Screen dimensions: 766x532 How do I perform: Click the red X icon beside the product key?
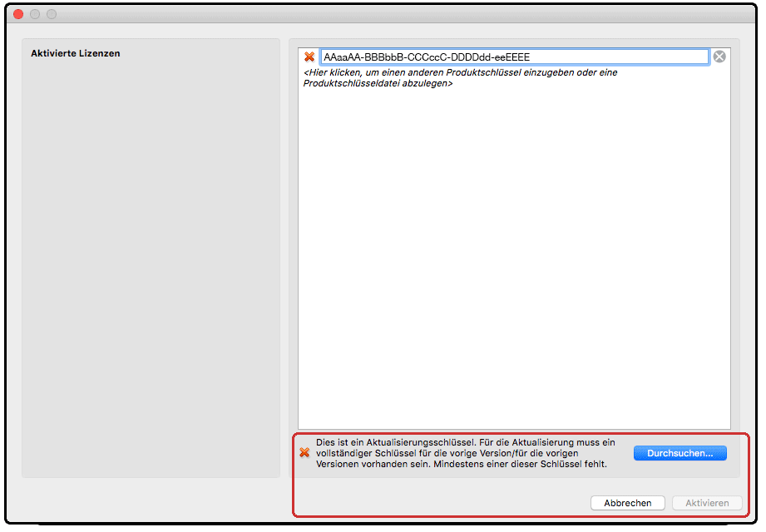[x=309, y=57]
